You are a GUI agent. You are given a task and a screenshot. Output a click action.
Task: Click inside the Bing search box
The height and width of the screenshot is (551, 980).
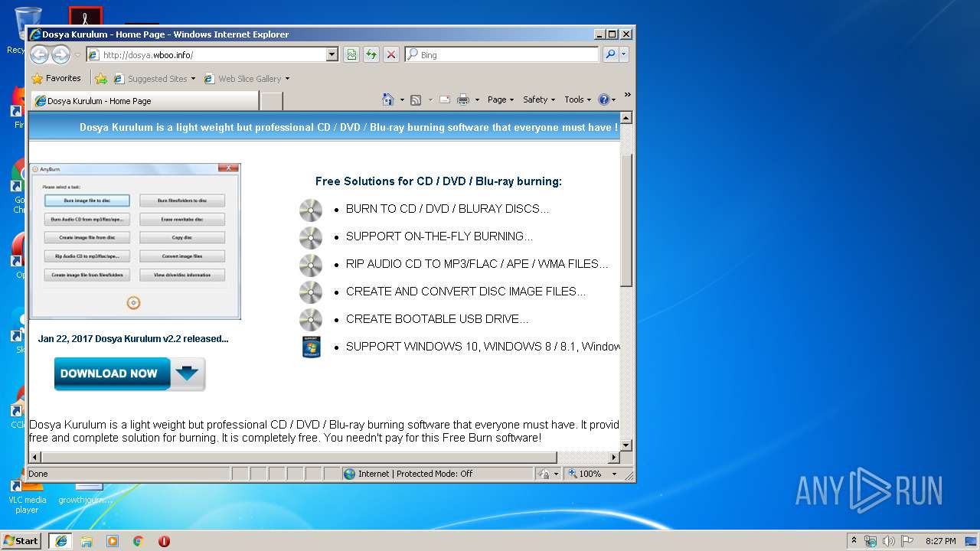point(502,54)
